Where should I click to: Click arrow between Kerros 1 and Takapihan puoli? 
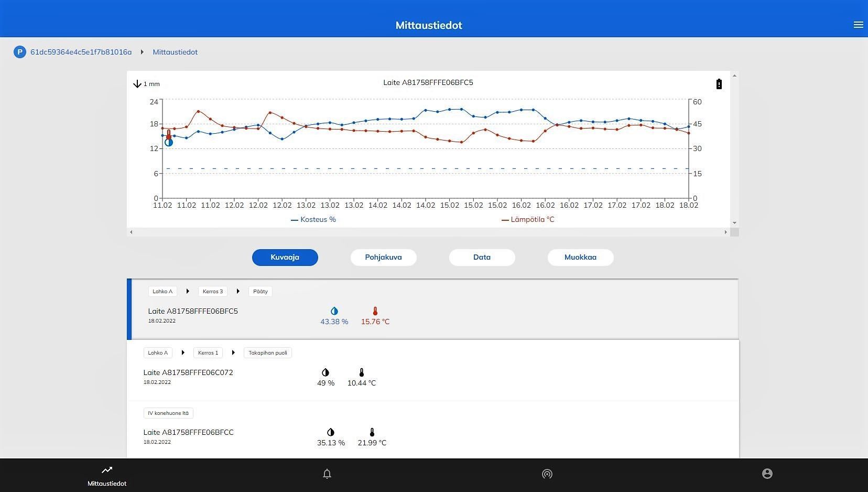[233, 352]
